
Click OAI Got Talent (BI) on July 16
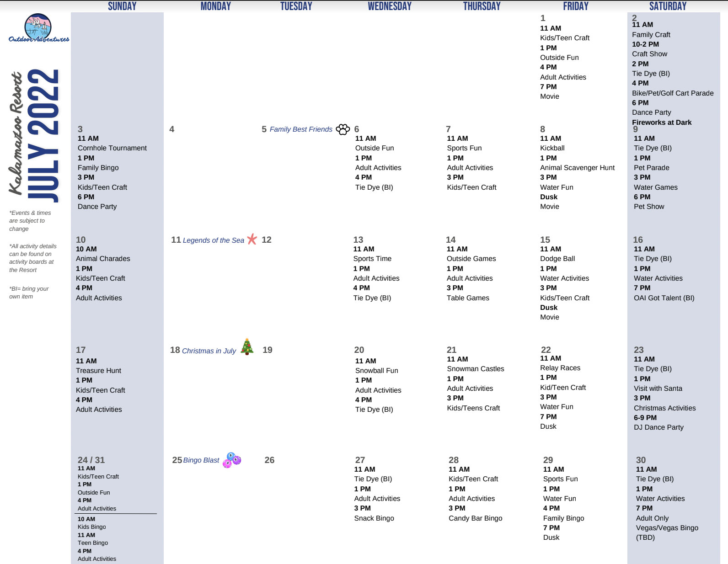click(664, 298)
